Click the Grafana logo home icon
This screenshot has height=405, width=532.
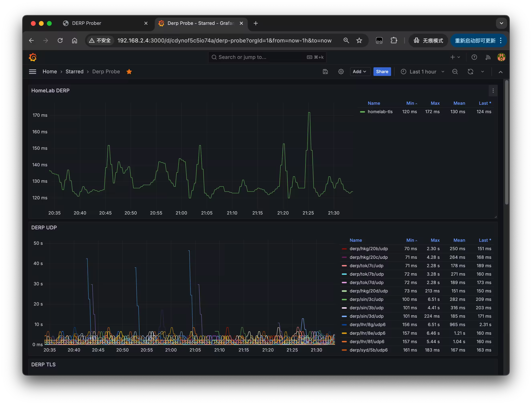click(x=32, y=57)
